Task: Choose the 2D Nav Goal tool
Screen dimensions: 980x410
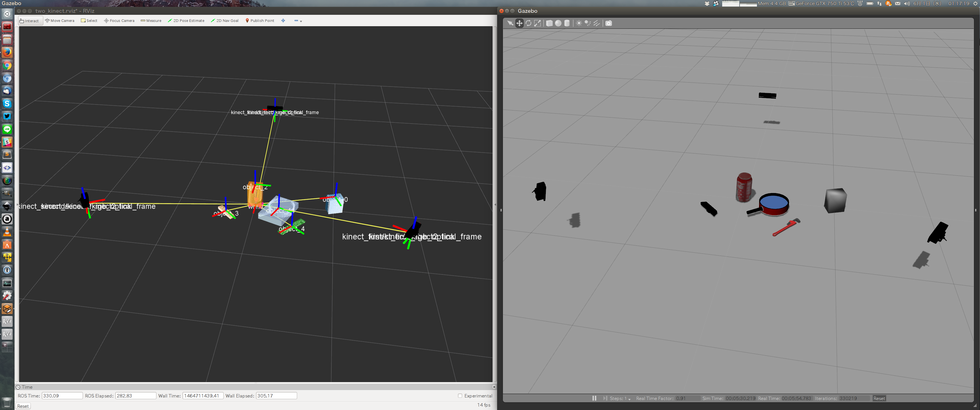Action: tap(224, 20)
